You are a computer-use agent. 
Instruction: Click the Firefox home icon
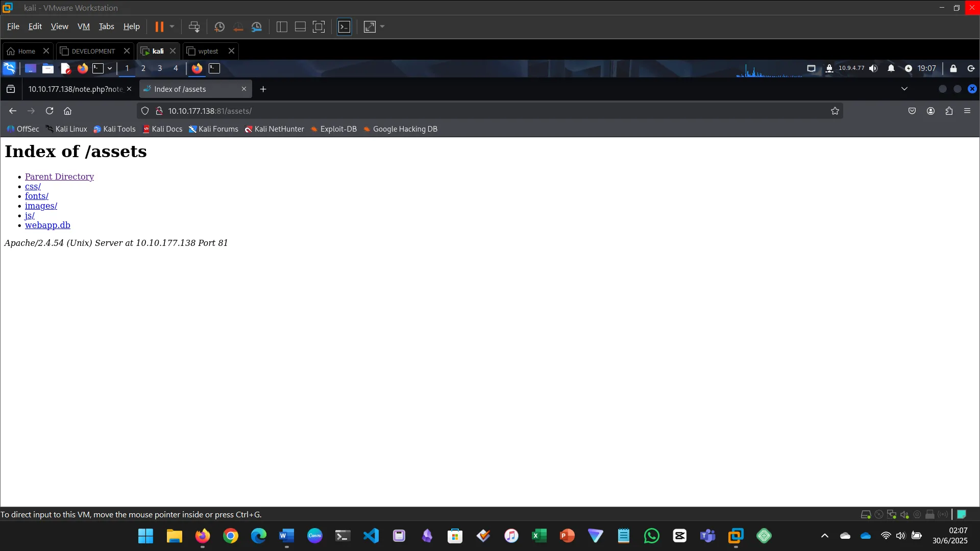67,111
